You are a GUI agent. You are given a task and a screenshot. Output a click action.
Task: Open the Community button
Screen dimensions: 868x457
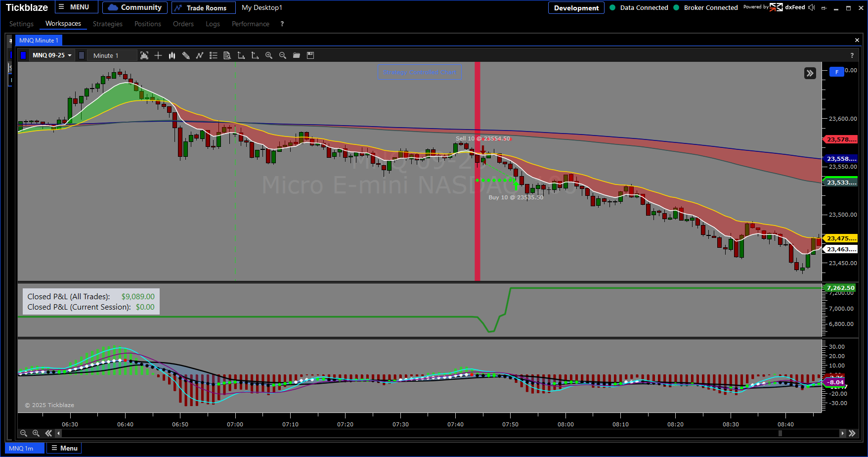[x=135, y=7]
